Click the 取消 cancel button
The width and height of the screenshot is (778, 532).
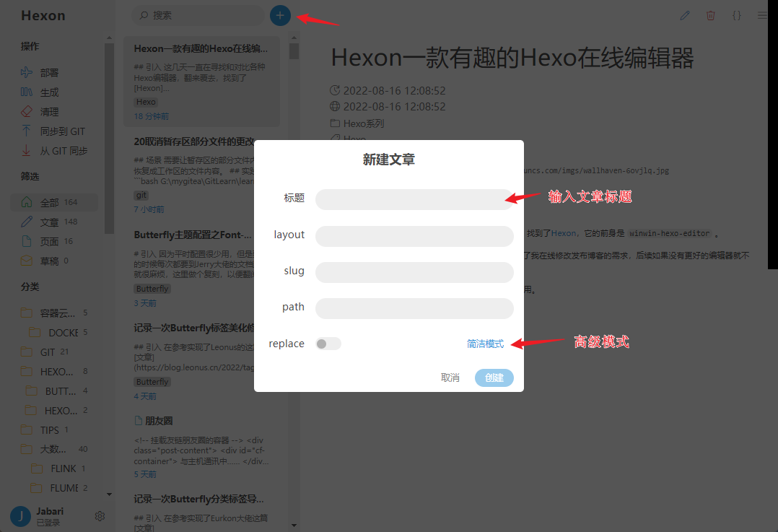[x=450, y=378]
